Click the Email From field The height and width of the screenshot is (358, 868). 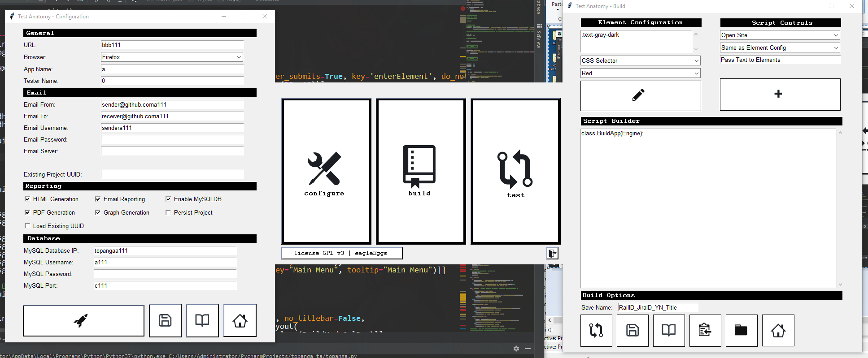tap(172, 104)
